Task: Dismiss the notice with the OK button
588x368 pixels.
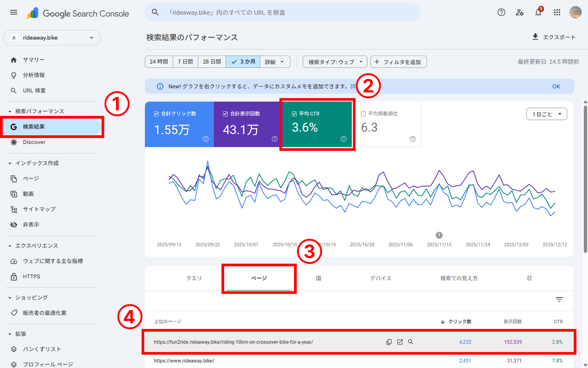Action: [x=556, y=86]
